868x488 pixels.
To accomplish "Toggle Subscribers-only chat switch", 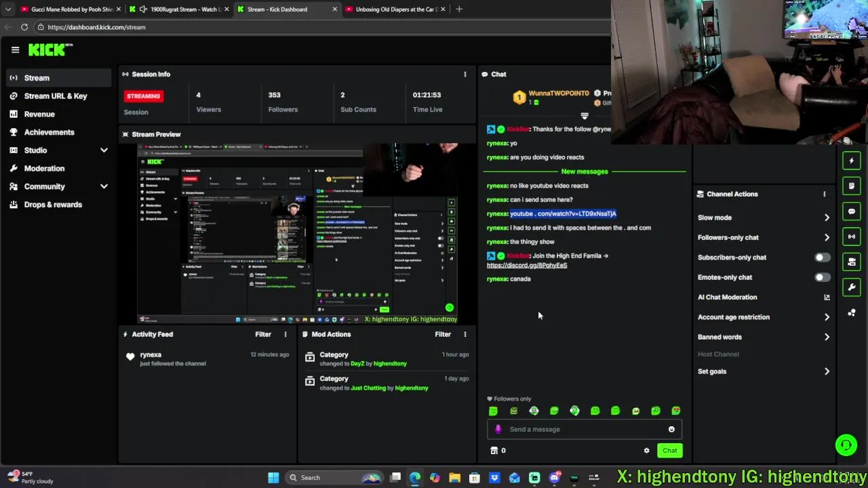I will (x=822, y=258).
